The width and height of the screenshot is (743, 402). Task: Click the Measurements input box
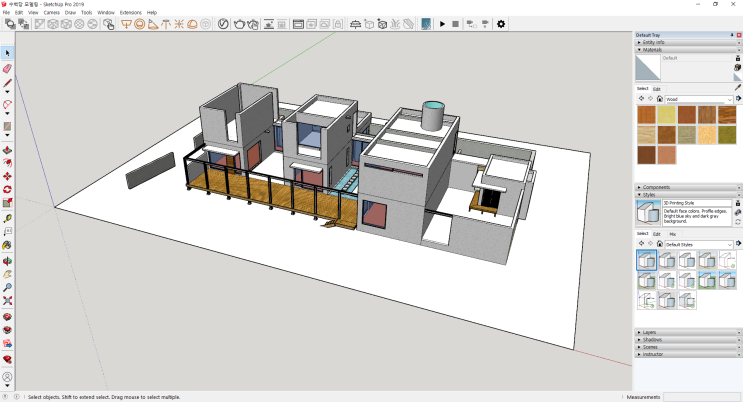[701, 397]
